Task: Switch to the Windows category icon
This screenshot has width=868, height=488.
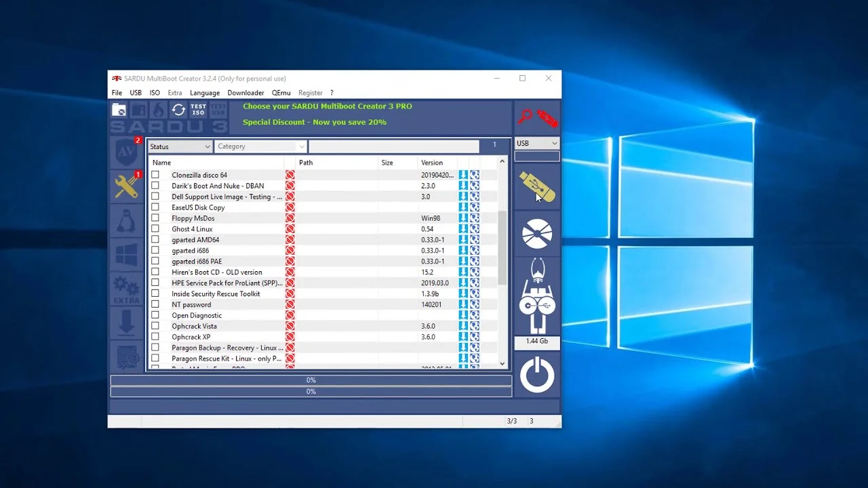Action: point(126,253)
